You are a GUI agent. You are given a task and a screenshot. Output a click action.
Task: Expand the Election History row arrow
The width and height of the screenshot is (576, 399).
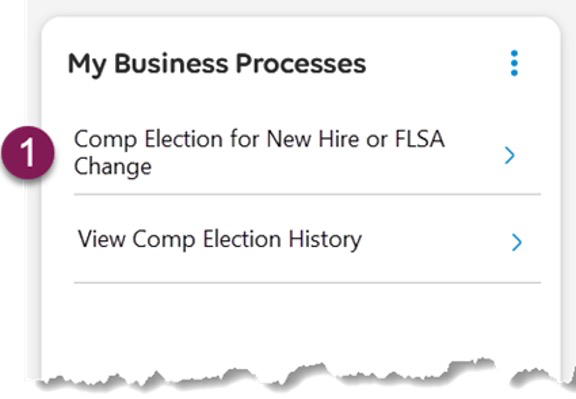(516, 242)
